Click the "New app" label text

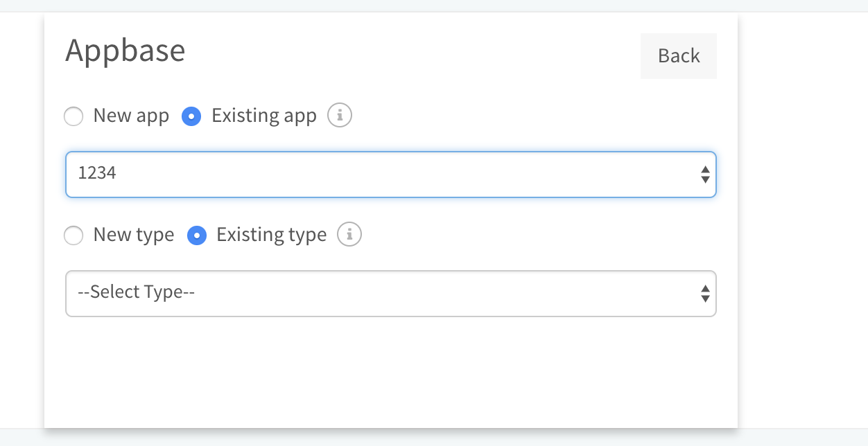click(131, 116)
